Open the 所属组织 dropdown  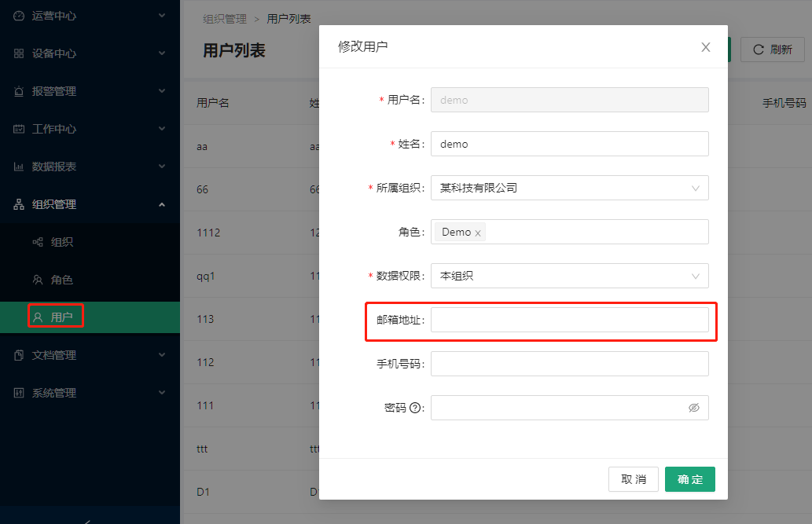click(569, 188)
